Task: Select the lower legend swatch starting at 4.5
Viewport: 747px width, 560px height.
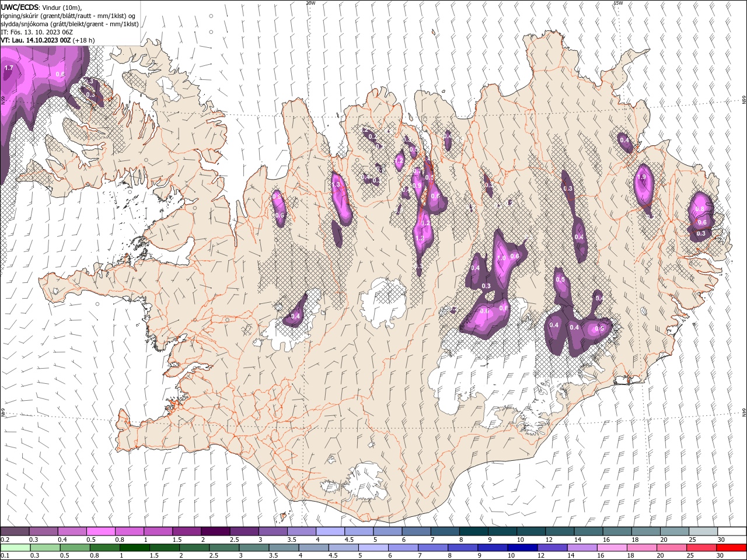Action: (x=344, y=548)
